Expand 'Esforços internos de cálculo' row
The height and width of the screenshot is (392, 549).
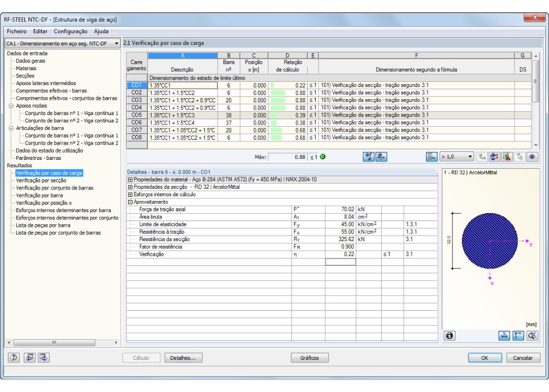pyautogui.click(x=130, y=195)
